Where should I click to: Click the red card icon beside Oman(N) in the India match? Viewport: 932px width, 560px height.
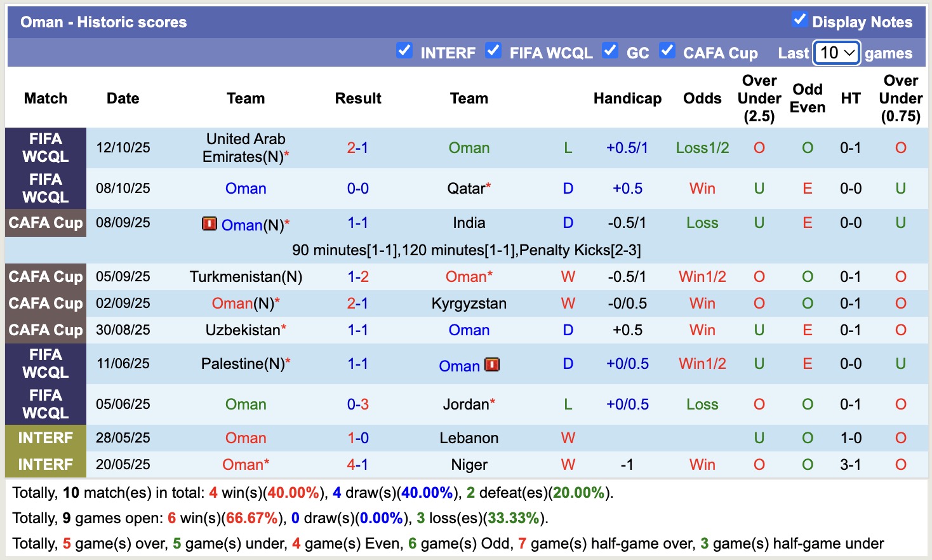210,223
